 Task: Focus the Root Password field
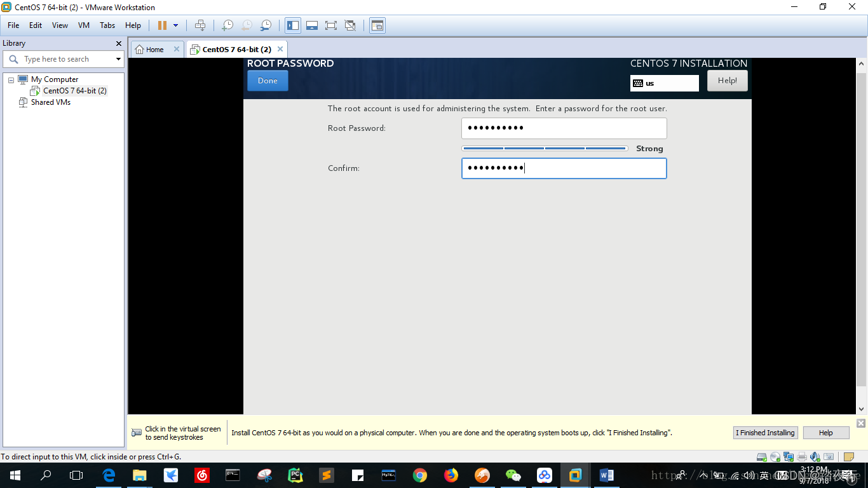click(564, 128)
